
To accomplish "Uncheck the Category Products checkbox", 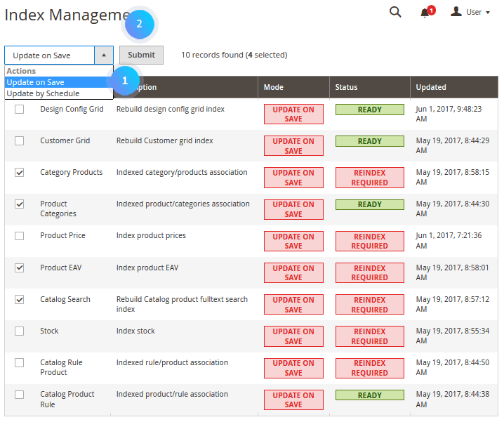I will pyautogui.click(x=19, y=173).
